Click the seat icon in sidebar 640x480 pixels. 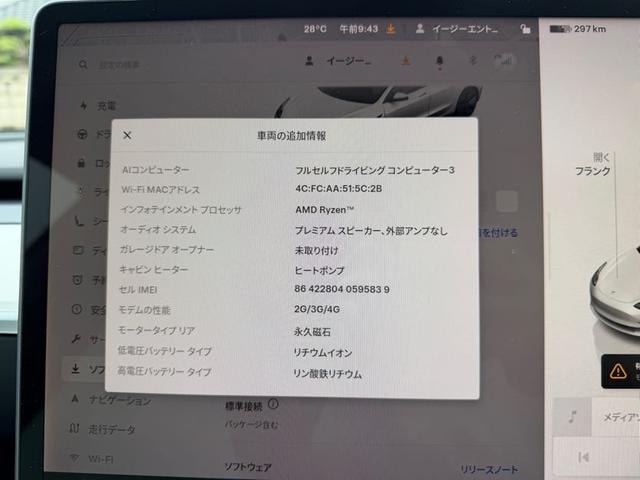click(x=79, y=221)
